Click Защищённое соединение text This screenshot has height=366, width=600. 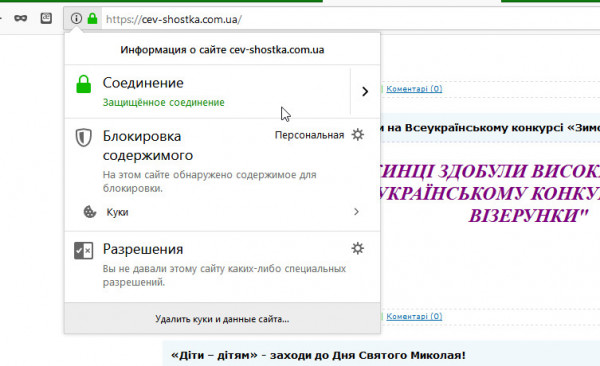163,102
